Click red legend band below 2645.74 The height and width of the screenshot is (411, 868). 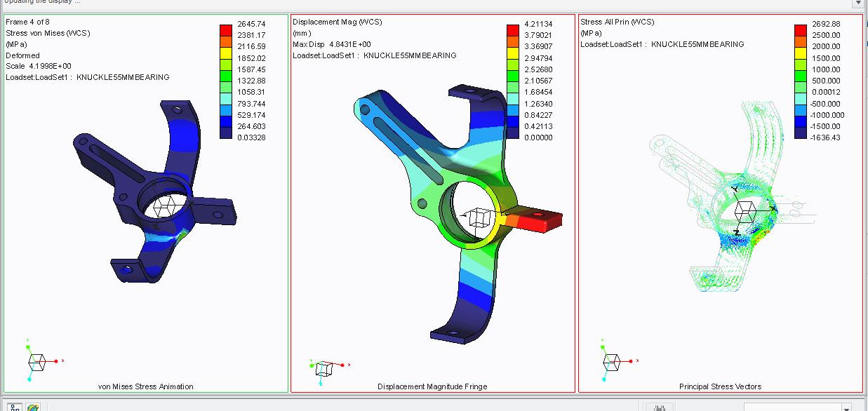click(226, 29)
